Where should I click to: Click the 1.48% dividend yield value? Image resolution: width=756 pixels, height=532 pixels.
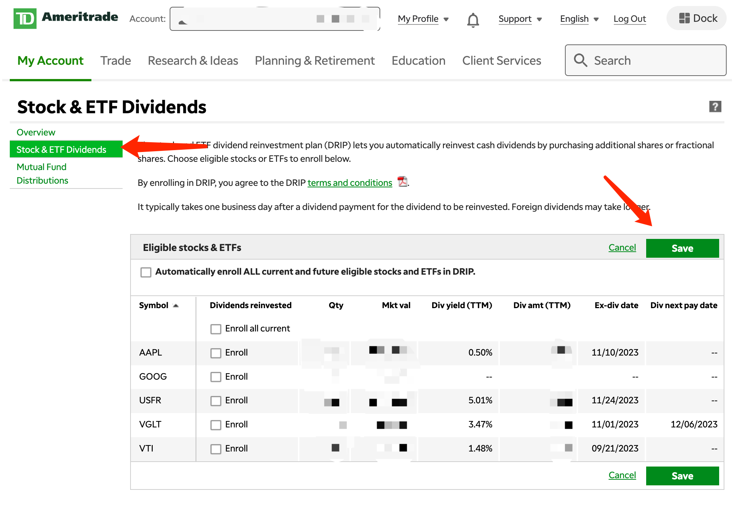(x=480, y=448)
